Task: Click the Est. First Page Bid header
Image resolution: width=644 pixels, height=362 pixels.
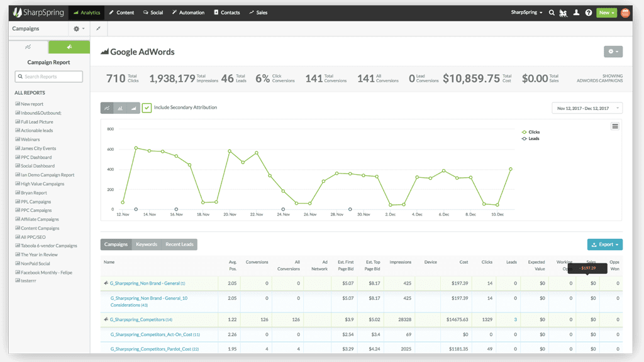Action: (345, 266)
